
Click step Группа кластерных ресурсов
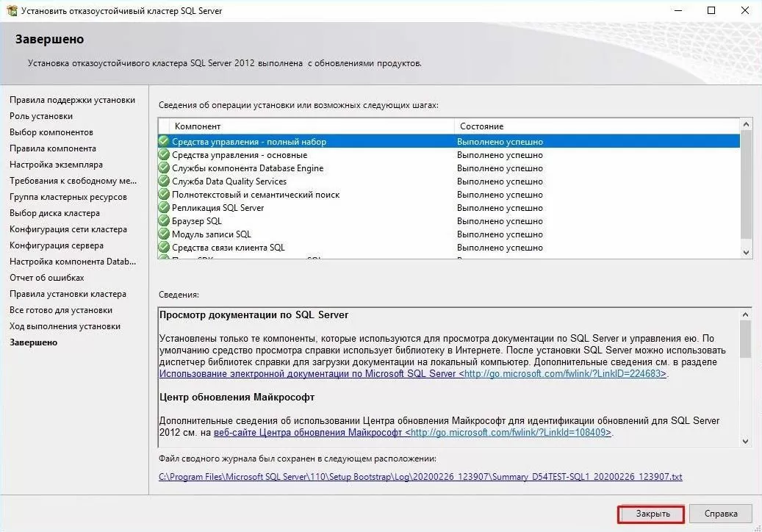pyautogui.click(x=68, y=196)
